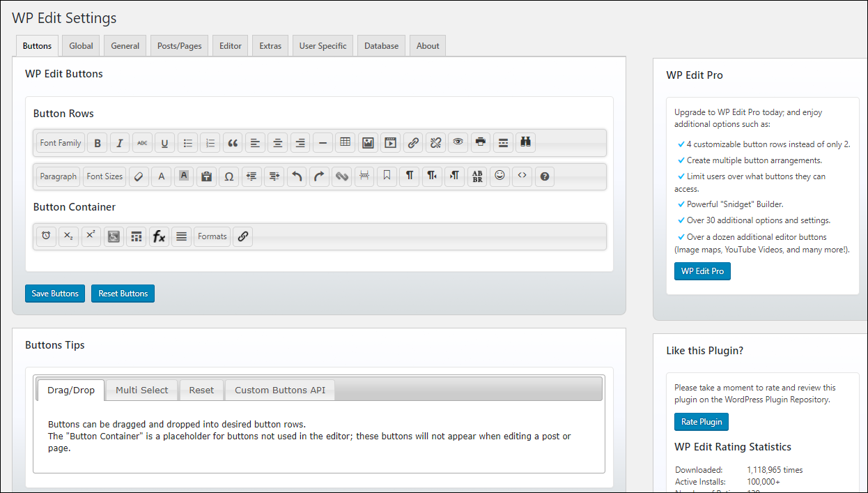This screenshot has width=868, height=493.
Task: Click the Italic formatting button
Action: (120, 143)
